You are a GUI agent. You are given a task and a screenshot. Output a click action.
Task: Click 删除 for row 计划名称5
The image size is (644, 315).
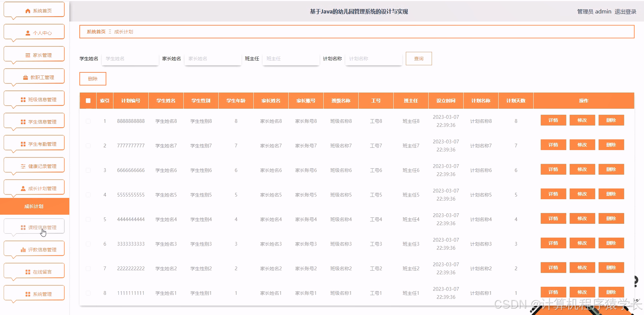(x=611, y=194)
